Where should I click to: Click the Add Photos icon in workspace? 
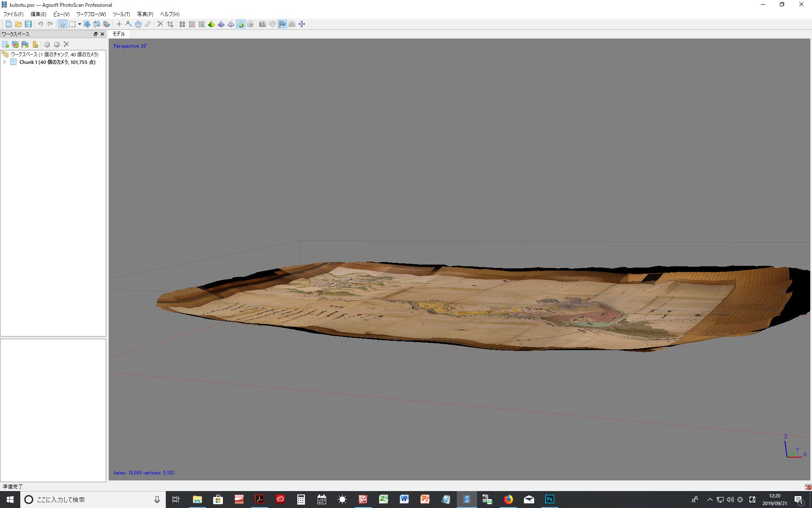[15, 44]
